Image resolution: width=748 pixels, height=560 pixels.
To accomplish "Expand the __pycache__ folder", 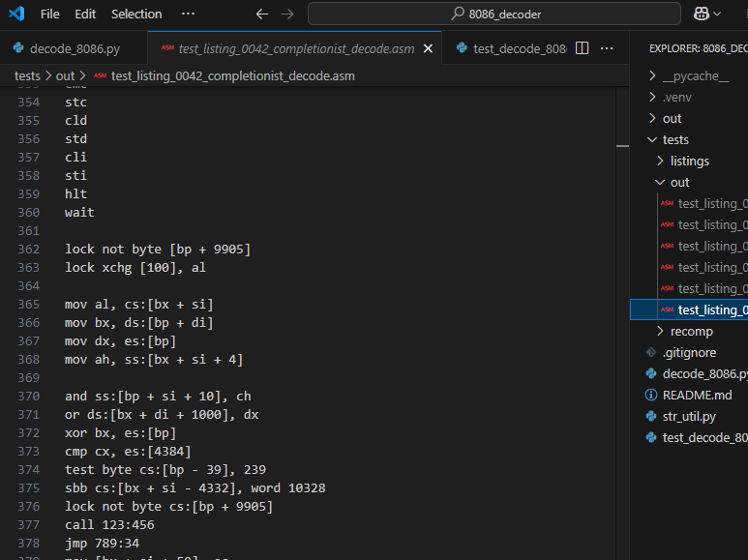I will (x=695, y=75).
